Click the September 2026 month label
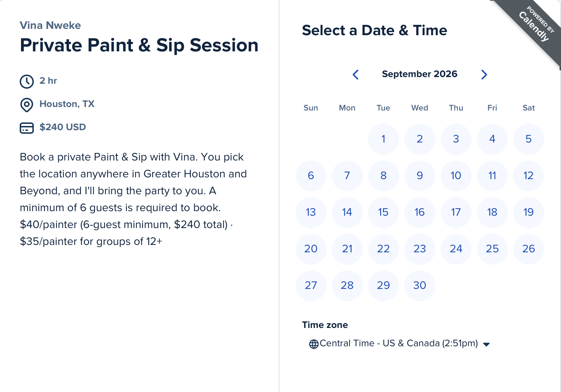 pyautogui.click(x=420, y=74)
